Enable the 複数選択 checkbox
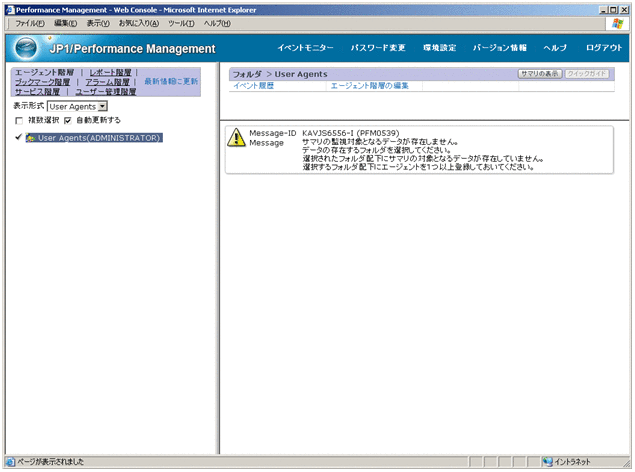The image size is (635, 472). [x=19, y=121]
